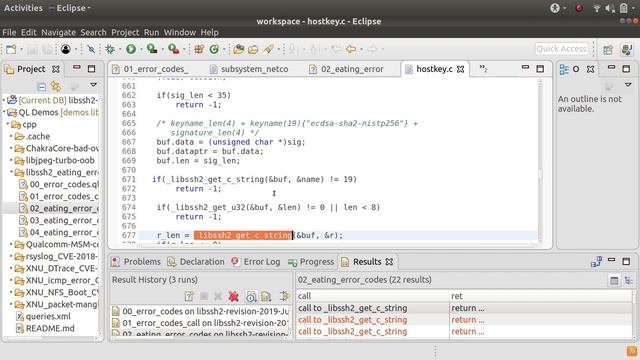Switch results to tree view
Viewport: 640px width, 360px height.
(629, 280)
